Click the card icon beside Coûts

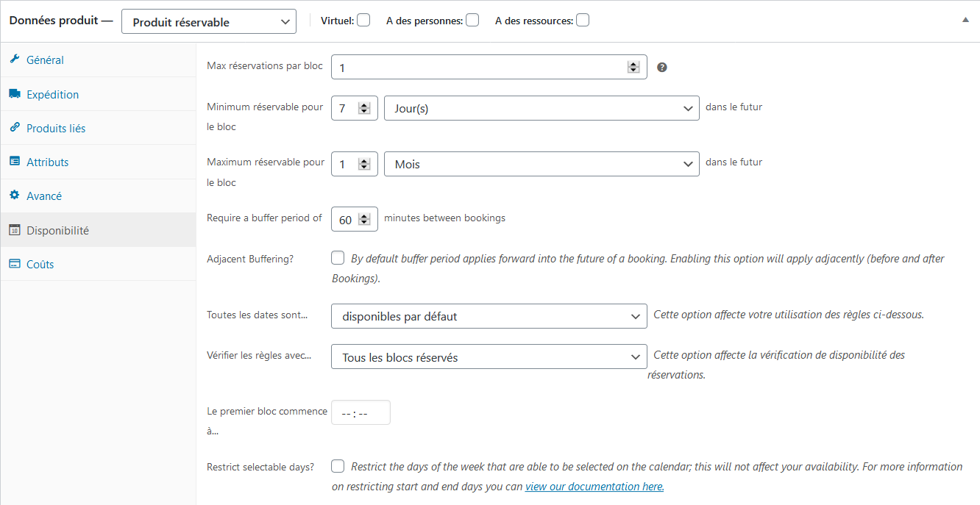(15, 264)
